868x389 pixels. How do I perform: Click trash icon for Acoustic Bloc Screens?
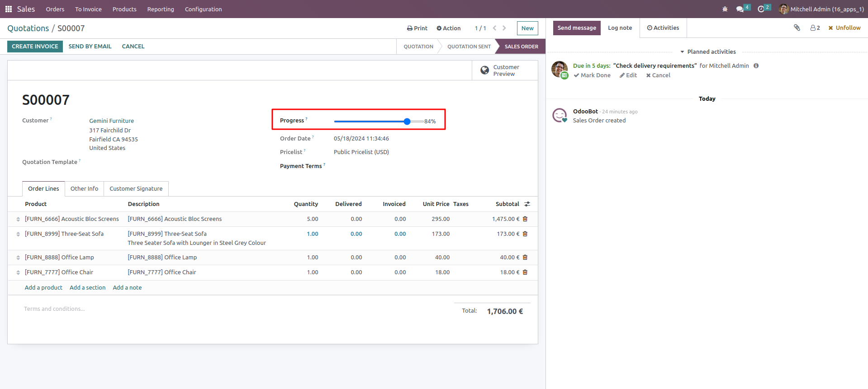[x=525, y=219]
